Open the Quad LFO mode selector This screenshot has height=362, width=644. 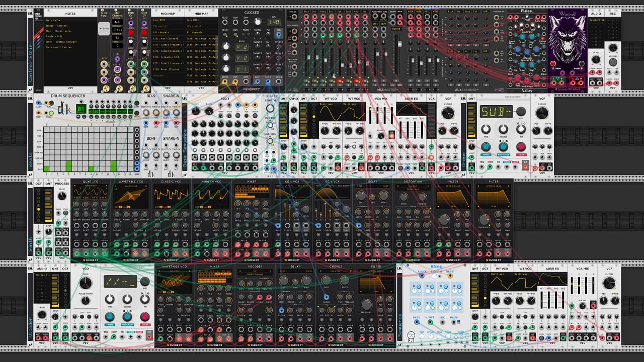(91, 186)
